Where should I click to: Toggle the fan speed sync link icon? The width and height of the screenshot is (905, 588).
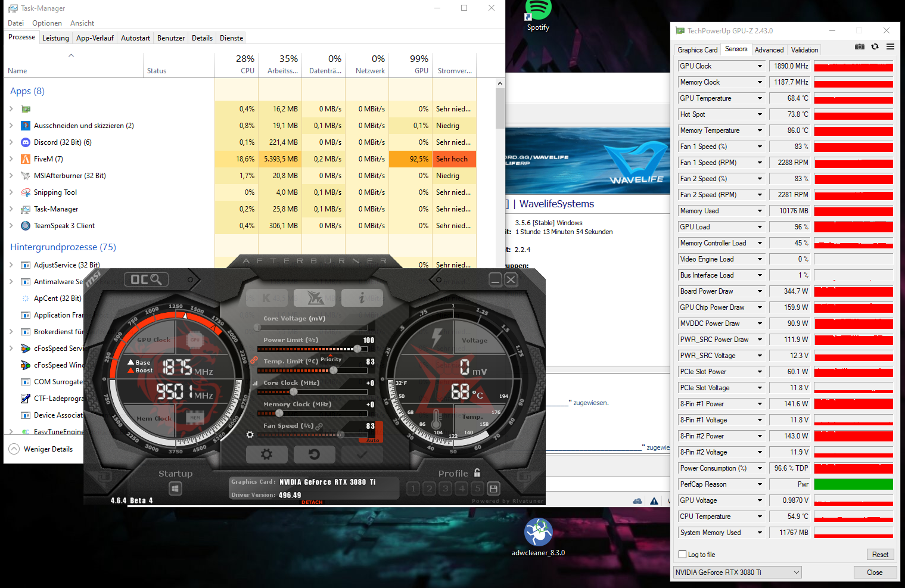(x=319, y=426)
